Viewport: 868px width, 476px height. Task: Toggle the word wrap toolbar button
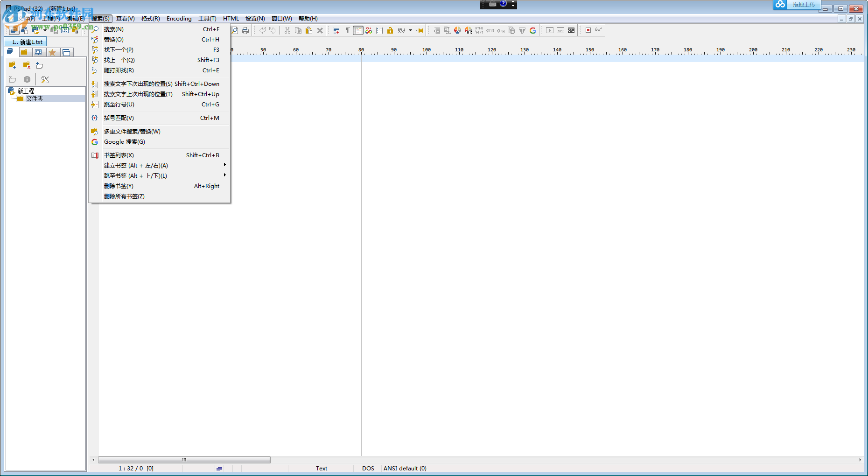coord(336,31)
